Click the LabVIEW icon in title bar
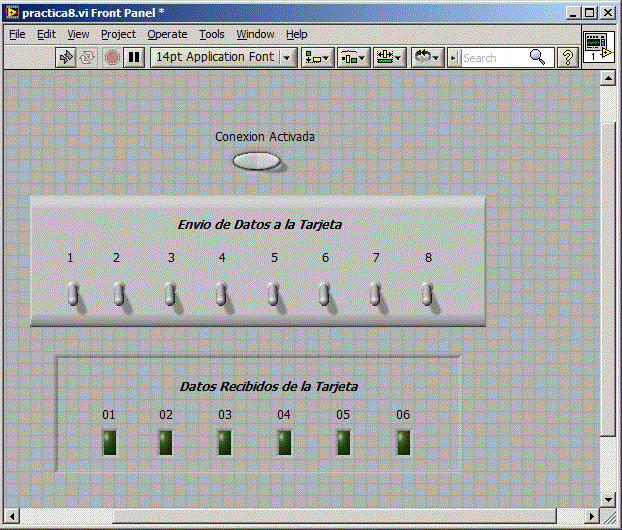 coord(12,13)
